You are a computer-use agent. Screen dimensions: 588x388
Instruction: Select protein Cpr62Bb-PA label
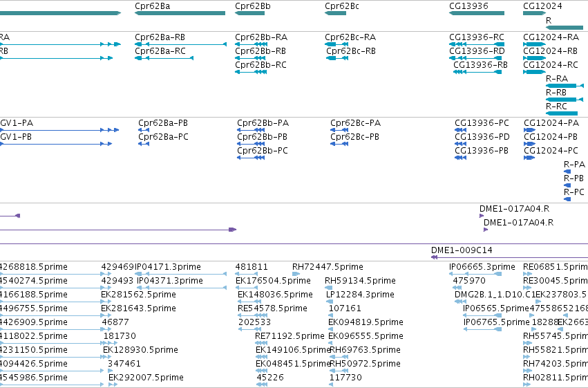point(263,123)
